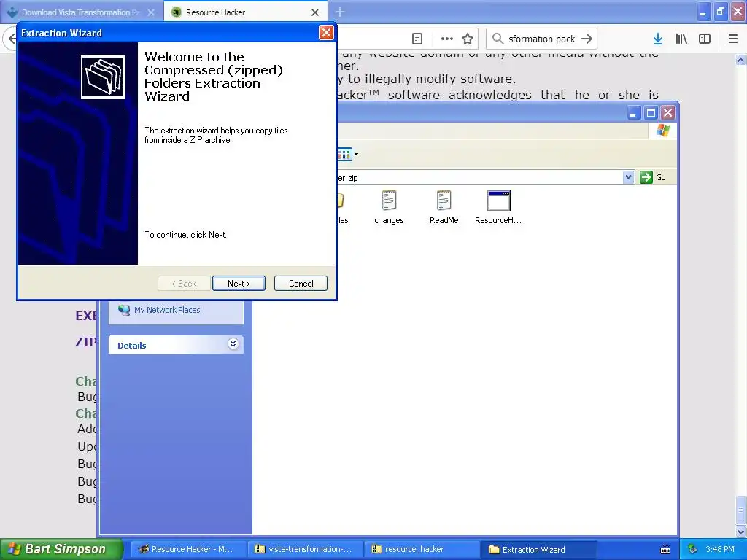
Task: Click the browser scrollbar down arrow
Action: click(740, 531)
